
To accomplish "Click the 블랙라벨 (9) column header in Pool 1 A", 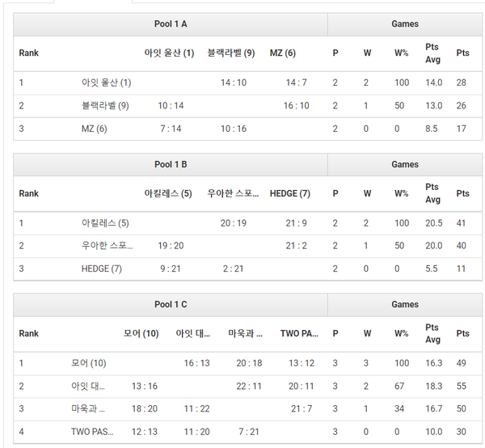I will 231,53.
